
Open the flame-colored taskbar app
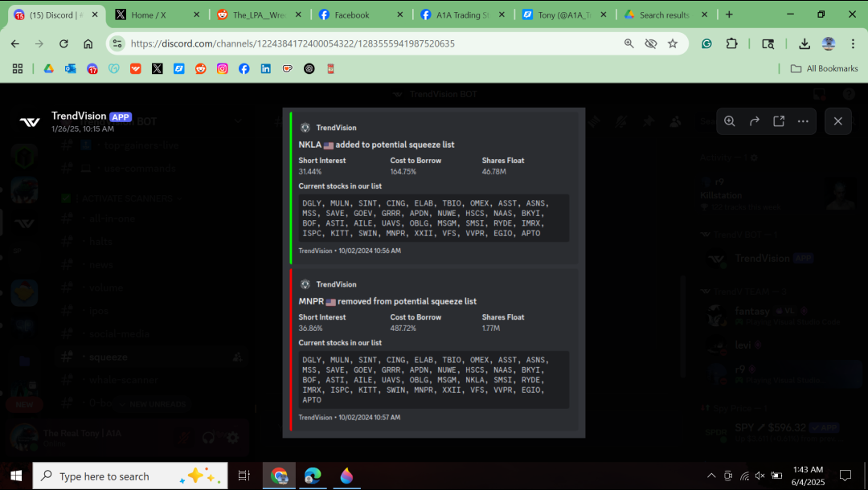pyautogui.click(x=346, y=476)
